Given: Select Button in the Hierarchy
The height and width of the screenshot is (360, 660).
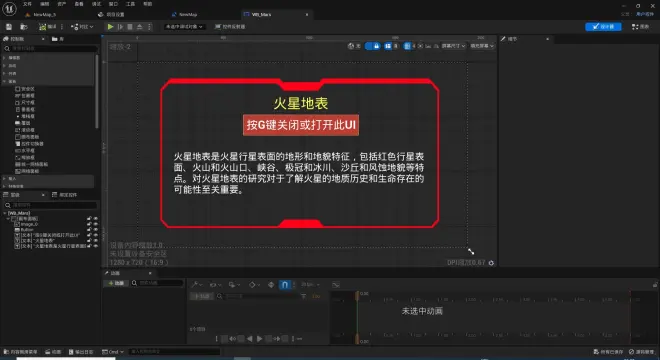Looking at the screenshot, I should [24, 229].
